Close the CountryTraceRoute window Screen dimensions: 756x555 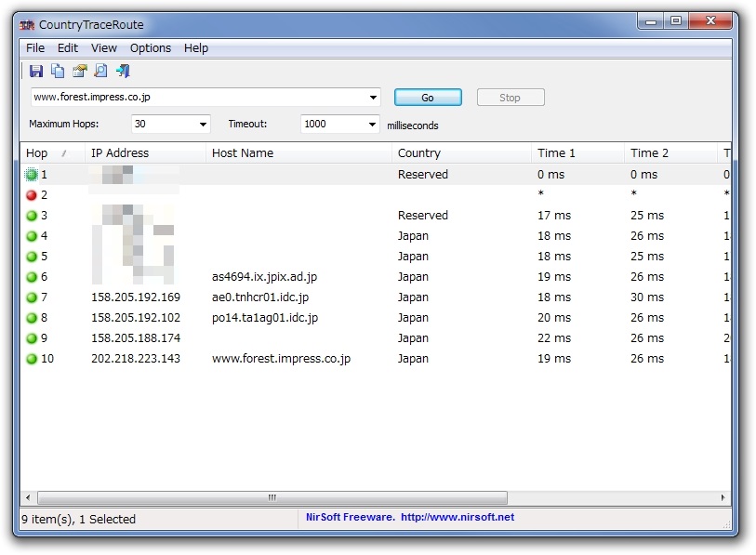coord(710,21)
